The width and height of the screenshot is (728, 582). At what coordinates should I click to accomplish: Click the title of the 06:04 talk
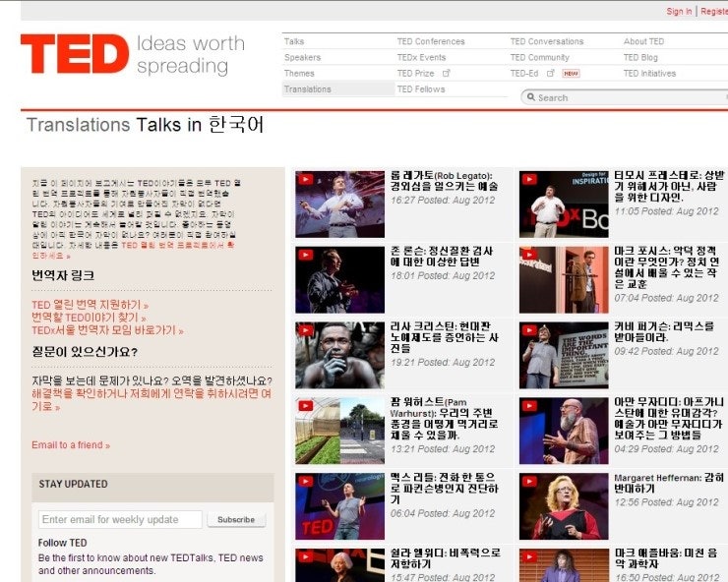point(444,488)
